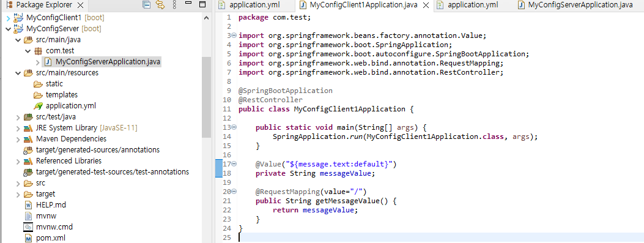Collapse the MyConfigServer project
The image size is (644, 243).
pyautogui.click(x=8, y=29)
